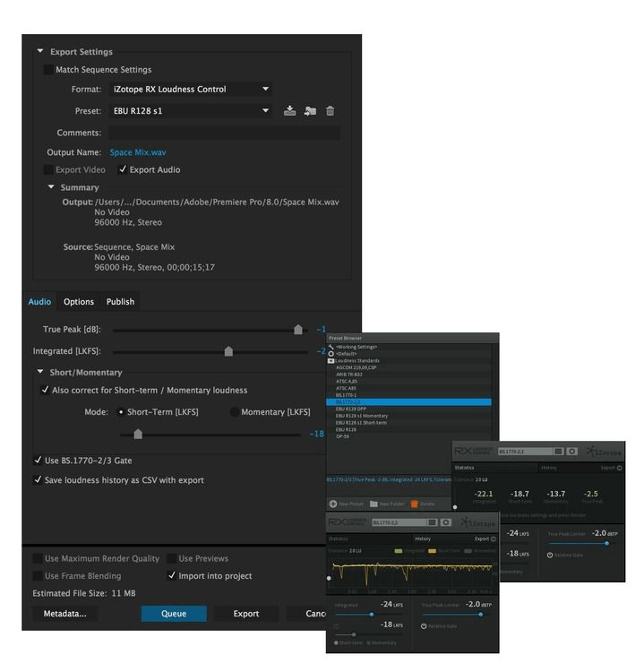Enable Match Sequence Settings checkbox
The height and width of the screenshot is (672, 644).
48,69
